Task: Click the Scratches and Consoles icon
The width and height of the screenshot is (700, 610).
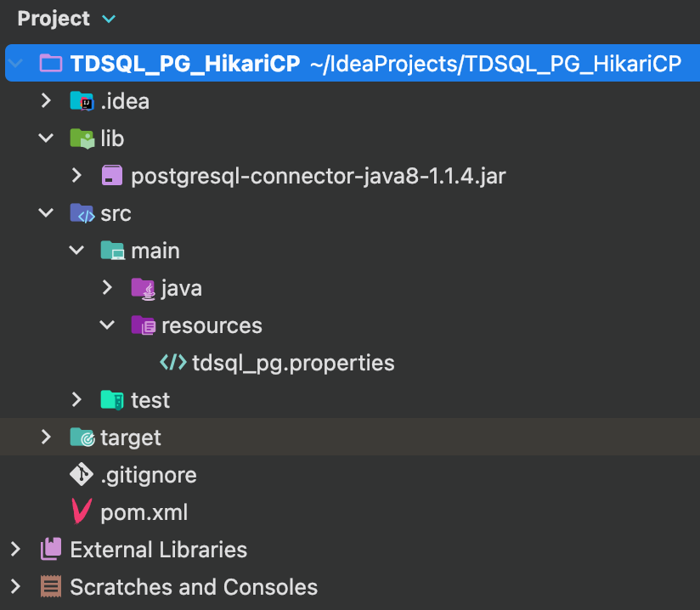Action: click(x=51, y=587)
